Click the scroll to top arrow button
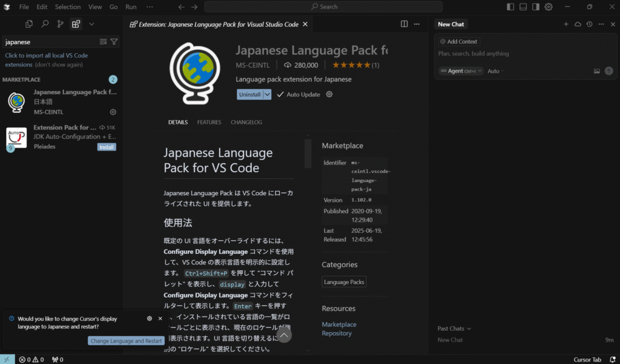620x364 pixels. [284, 335]
